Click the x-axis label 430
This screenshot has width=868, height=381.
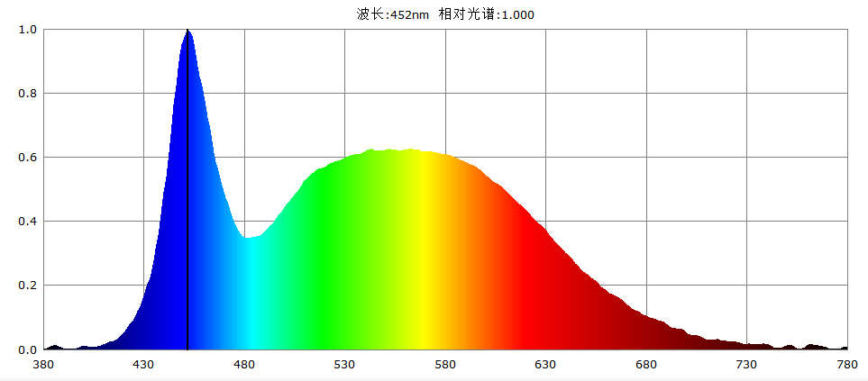[x=143, y=365]
